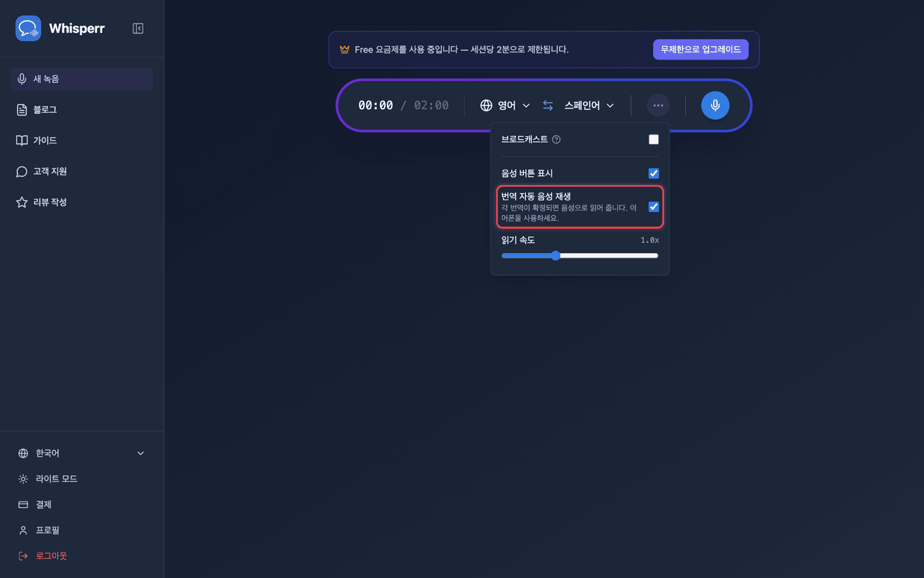Click the 02:00 time limit text

tap(431, 105)
